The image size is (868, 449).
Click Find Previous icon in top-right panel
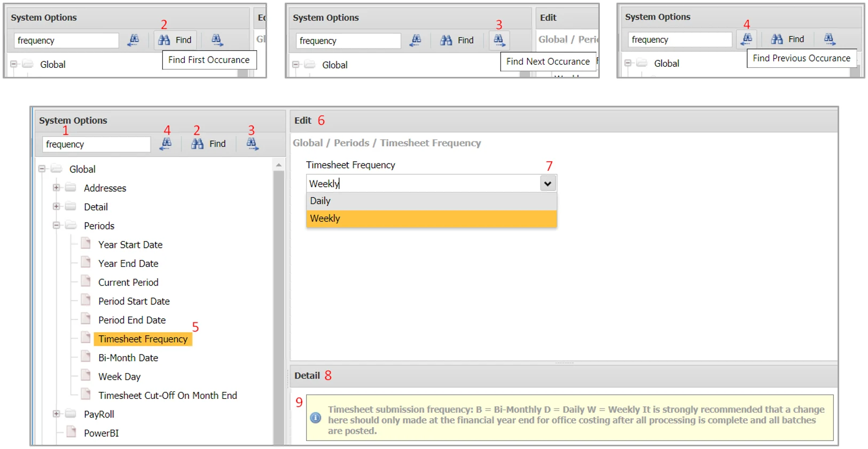click(747, 39)
